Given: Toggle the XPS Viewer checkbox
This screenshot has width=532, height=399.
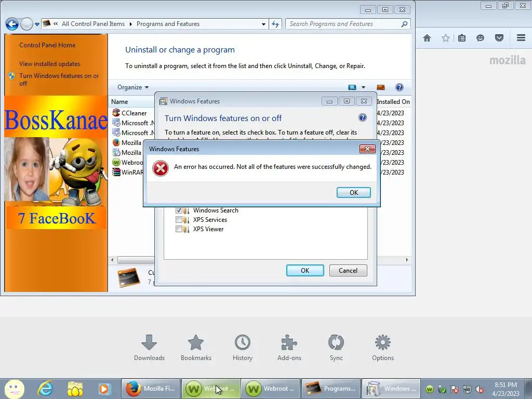Looking at the screenshot, I should click(x=179, y=229).
